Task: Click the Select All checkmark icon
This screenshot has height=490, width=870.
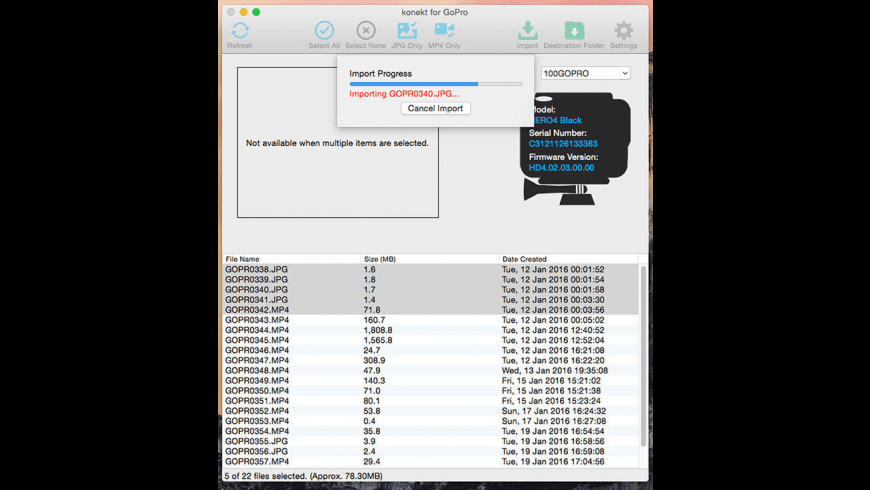Action: [x=324, y=31]
